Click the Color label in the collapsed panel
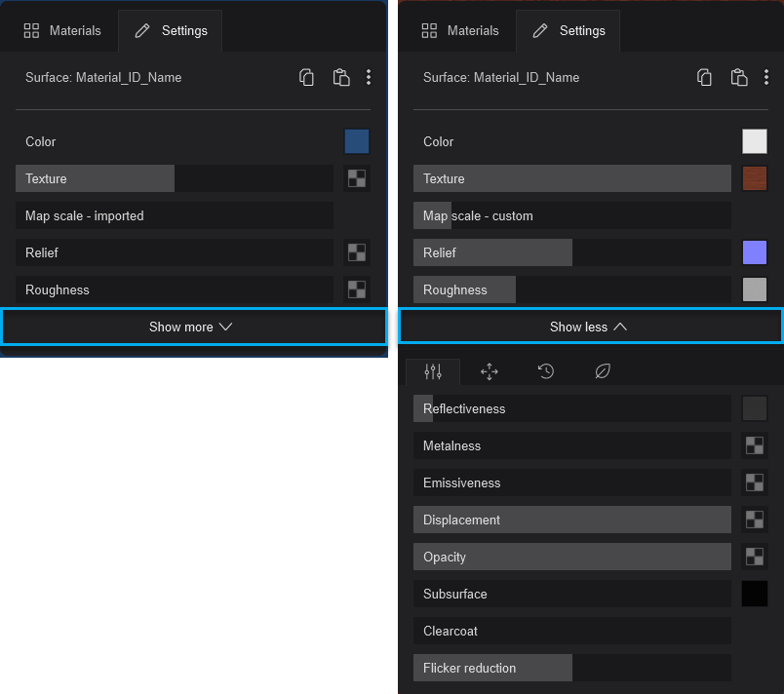 tap(41, 141)
